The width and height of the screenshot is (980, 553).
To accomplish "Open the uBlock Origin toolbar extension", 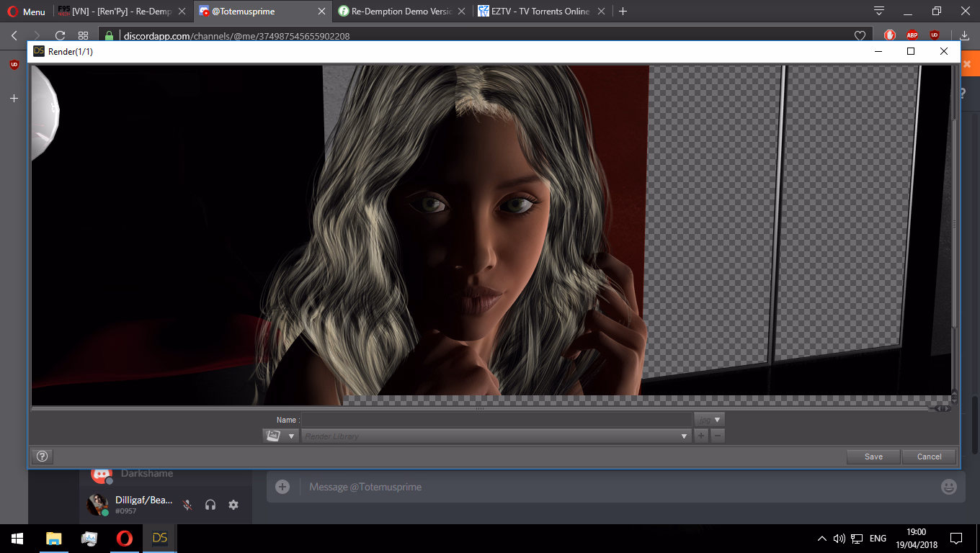I will point(935,35).
